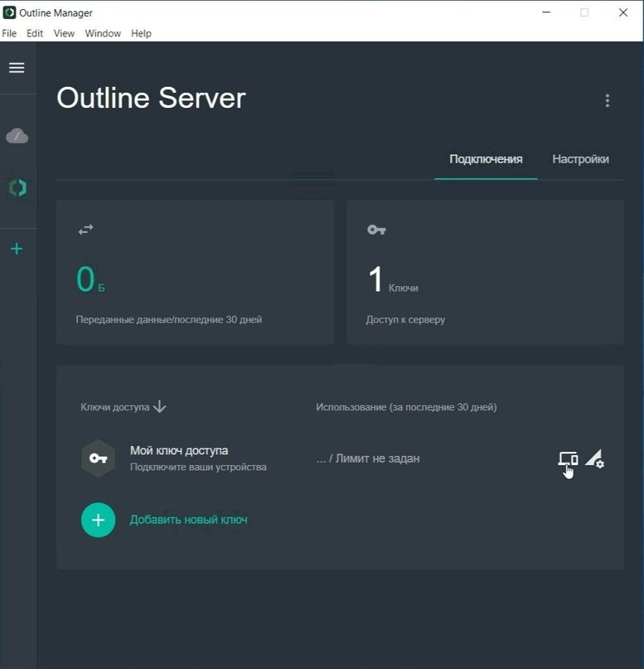Screen dimensions: 644x669
Task: Click the Использование column header
Action: (406, 407)
